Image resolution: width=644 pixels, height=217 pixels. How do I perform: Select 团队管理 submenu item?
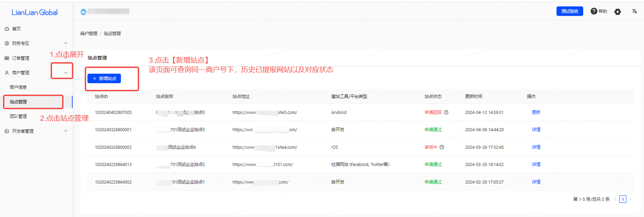pos(18,116)
